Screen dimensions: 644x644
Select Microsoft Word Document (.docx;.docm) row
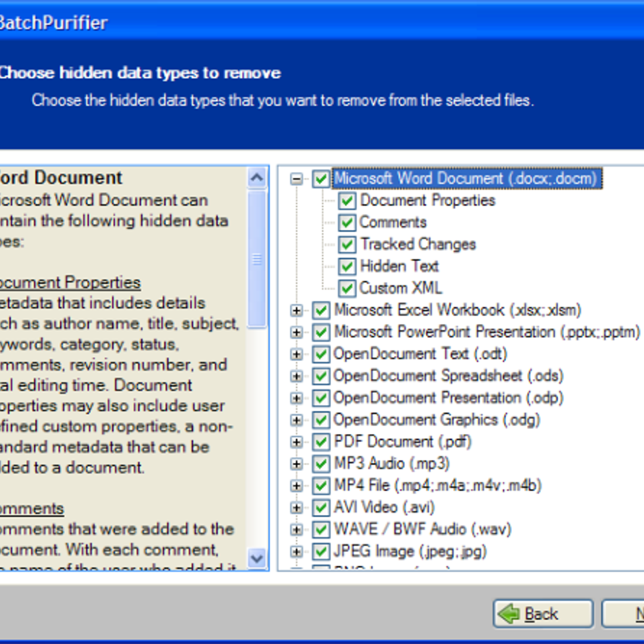467,179
